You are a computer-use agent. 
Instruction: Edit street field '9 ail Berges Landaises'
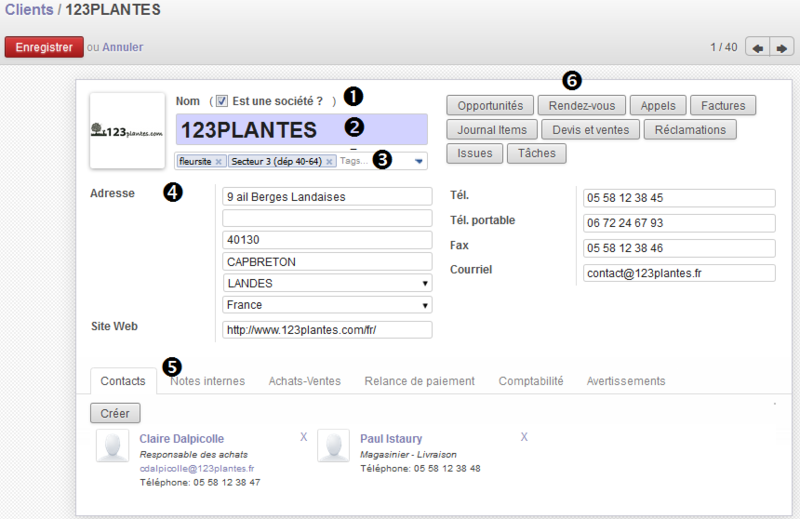click(x=327, y=196)
